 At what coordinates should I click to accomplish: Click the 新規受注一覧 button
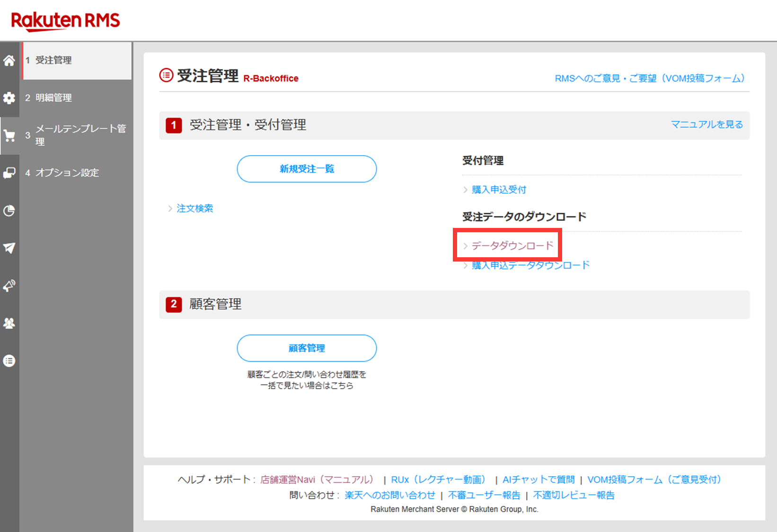pos(307,169)
